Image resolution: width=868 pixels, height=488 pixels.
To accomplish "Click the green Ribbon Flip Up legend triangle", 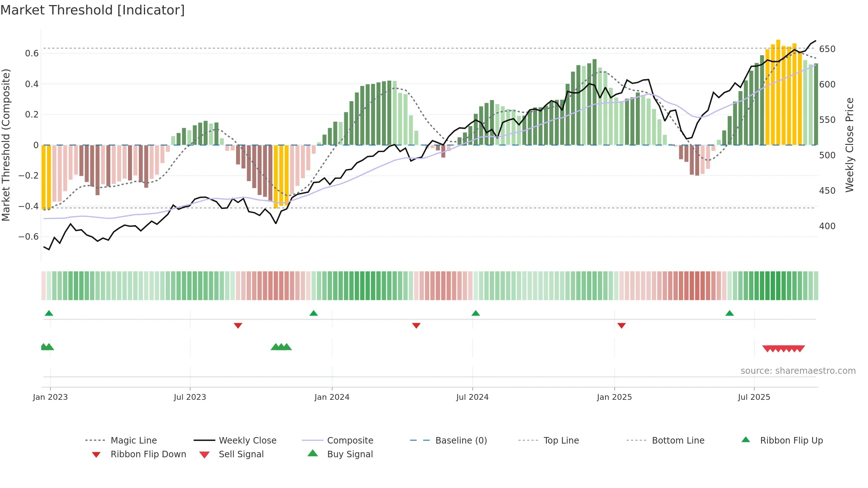I will (746, 440).
